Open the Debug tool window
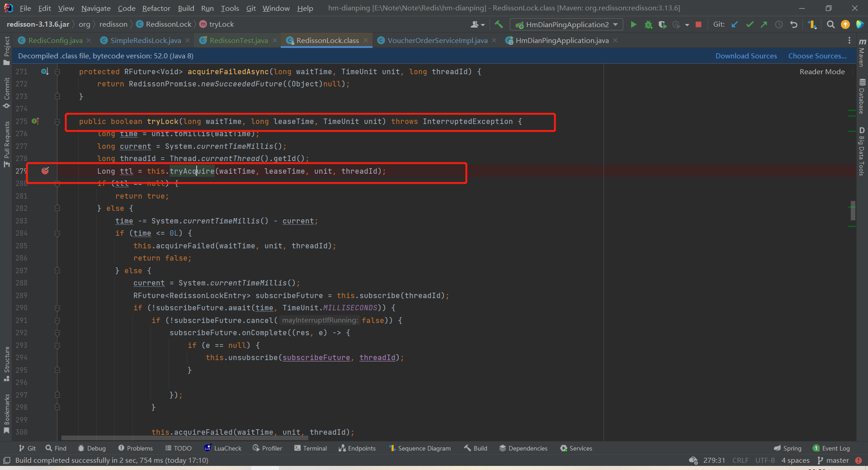868x470 pixels. tap(92, 448)
